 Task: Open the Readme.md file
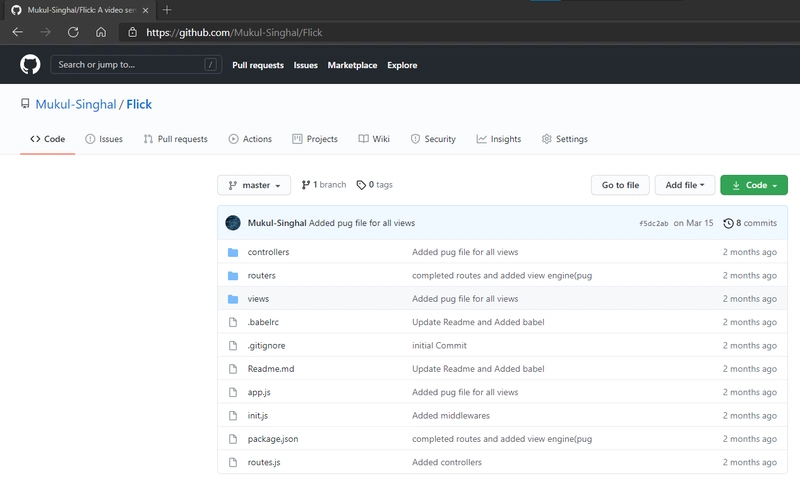(x=271, y=369)
